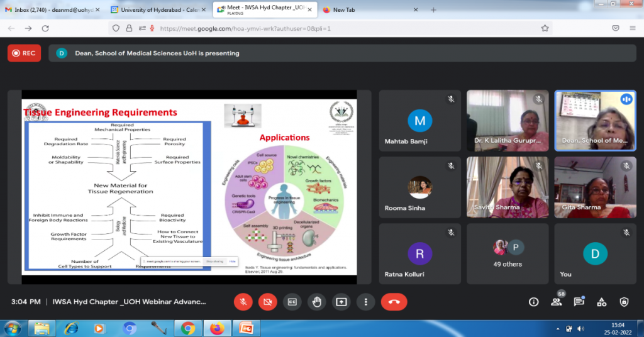Select Savita Sharma's video tile
The width and height of the screenshot is (644, 337).
coord(507,187)
